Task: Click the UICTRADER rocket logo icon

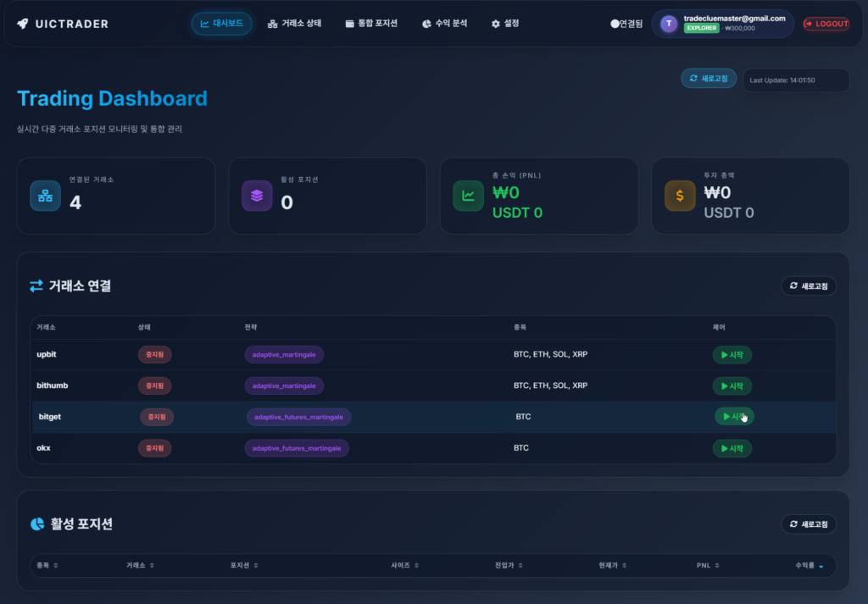Action: (23, 24)
